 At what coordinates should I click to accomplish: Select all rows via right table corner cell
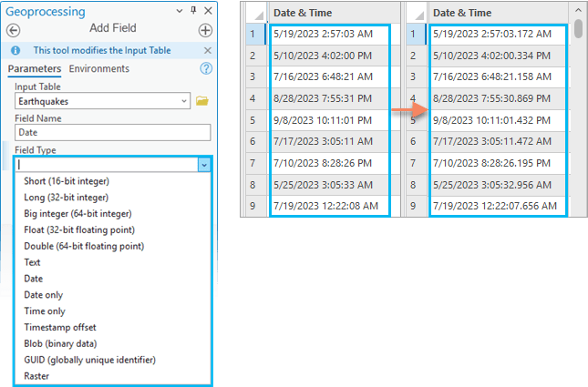(x=417, y=13)
